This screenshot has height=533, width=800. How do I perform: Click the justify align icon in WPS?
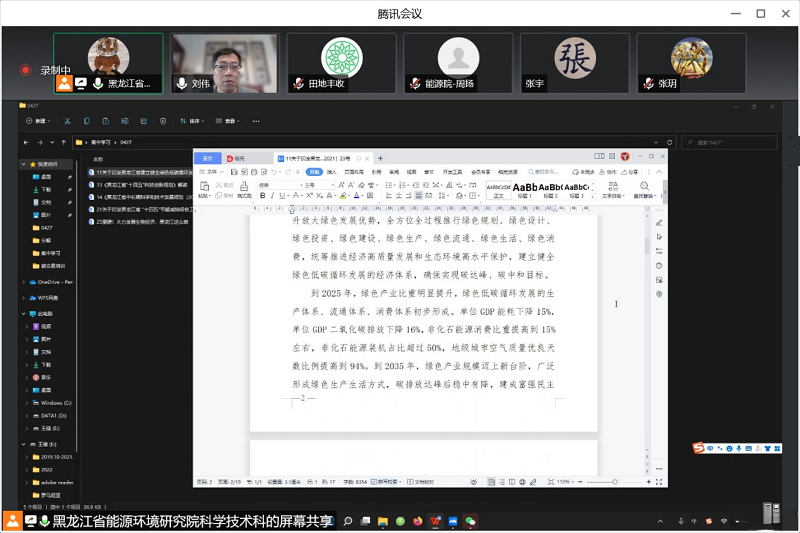tap(418, 195)
